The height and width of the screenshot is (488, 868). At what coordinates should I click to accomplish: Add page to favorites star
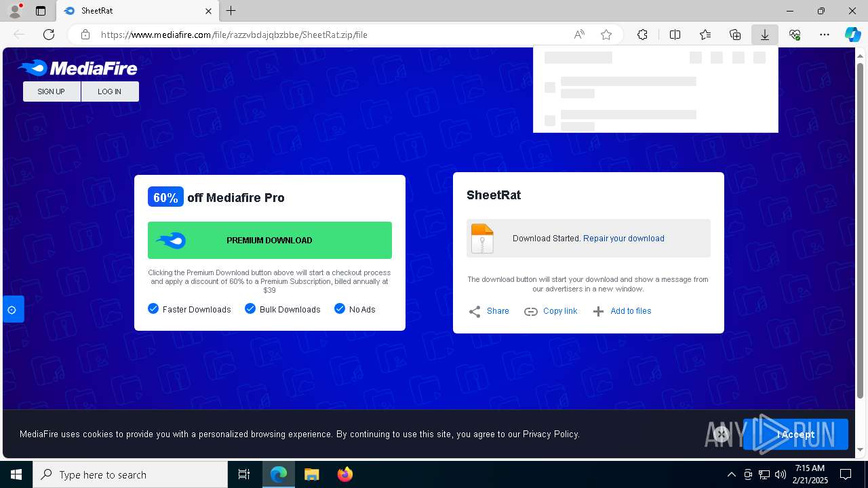coord(606,35)
